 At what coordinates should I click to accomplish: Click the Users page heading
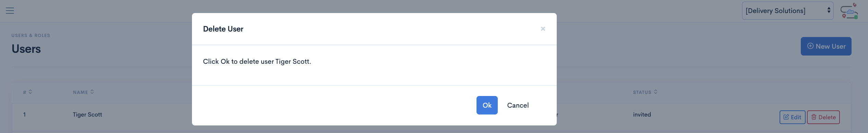pos(26,49)
